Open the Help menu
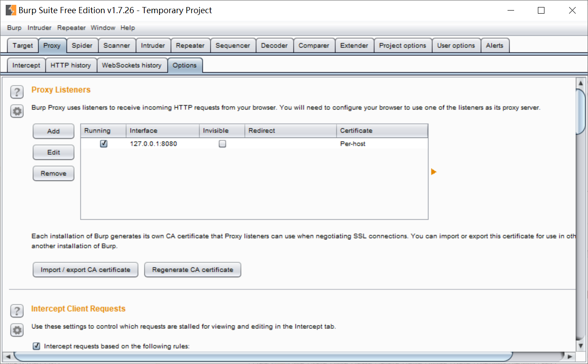 (x=128, y=28)
